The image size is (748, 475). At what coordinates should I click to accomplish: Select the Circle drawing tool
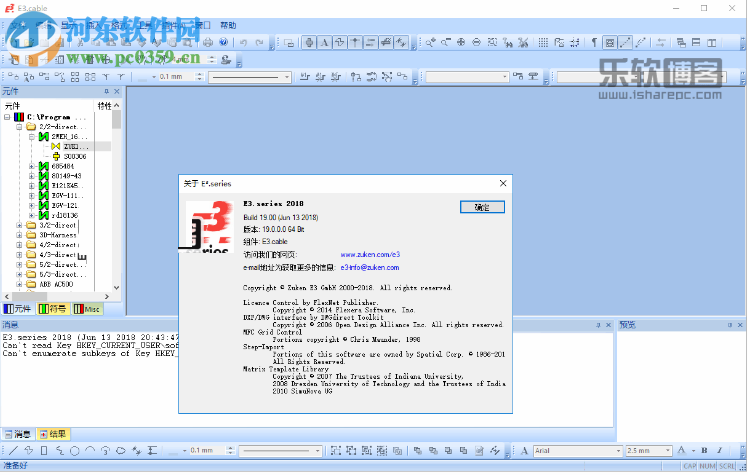click(74, 450)
